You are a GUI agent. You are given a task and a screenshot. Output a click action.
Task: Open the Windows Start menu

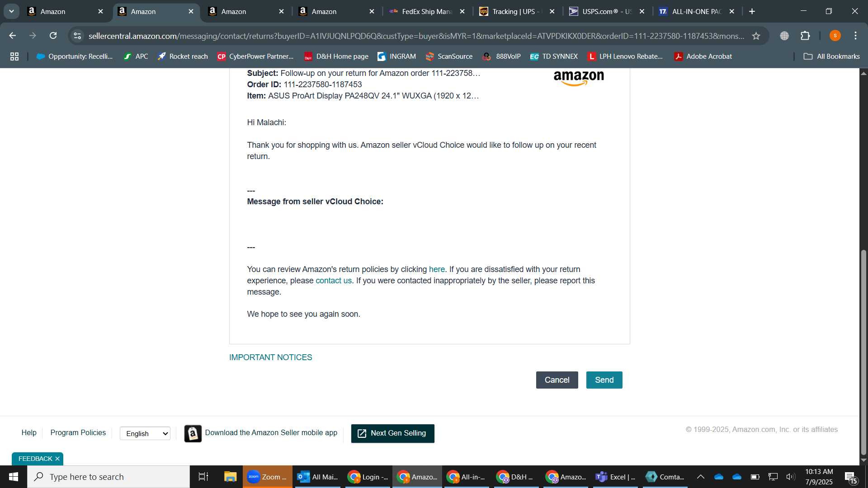(14, 477)
